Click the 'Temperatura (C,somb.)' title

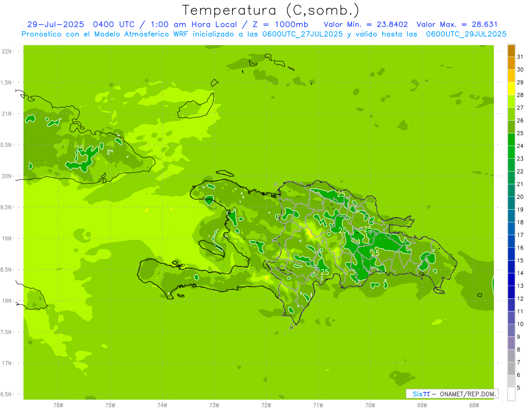click(x=270, y=10)
